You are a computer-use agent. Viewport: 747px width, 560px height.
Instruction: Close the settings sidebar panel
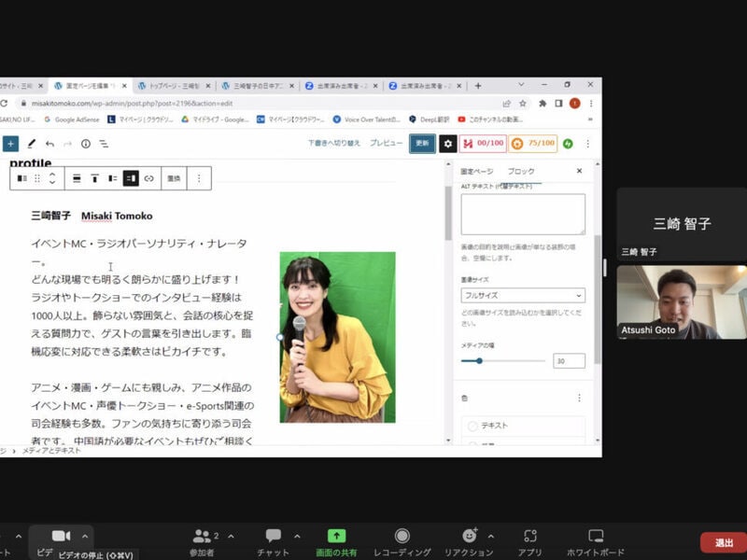[x=579, y=171]
